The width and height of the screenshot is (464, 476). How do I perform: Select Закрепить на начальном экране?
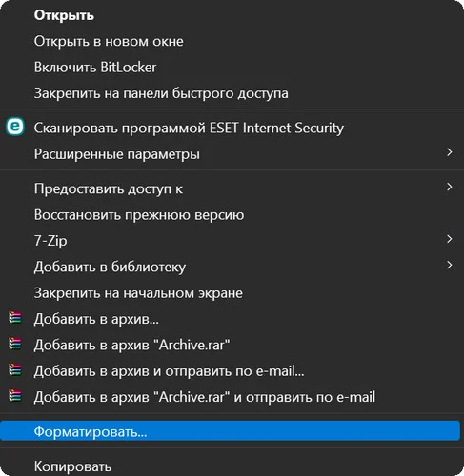pyautogui.click(x=138, y=293)
